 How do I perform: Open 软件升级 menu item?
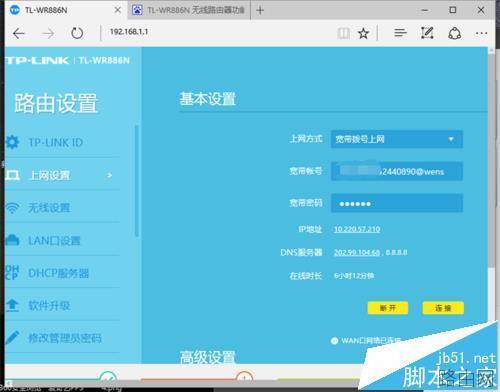pos(49,305)
